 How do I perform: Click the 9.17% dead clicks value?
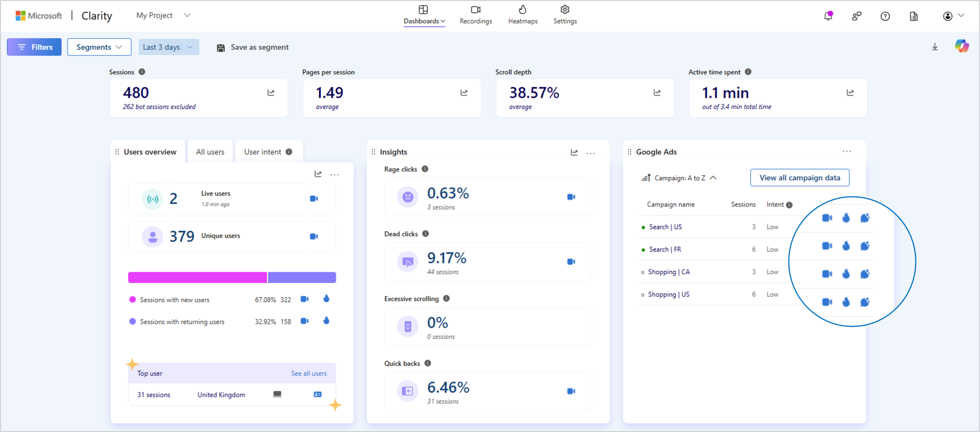(x=446, y=258)
